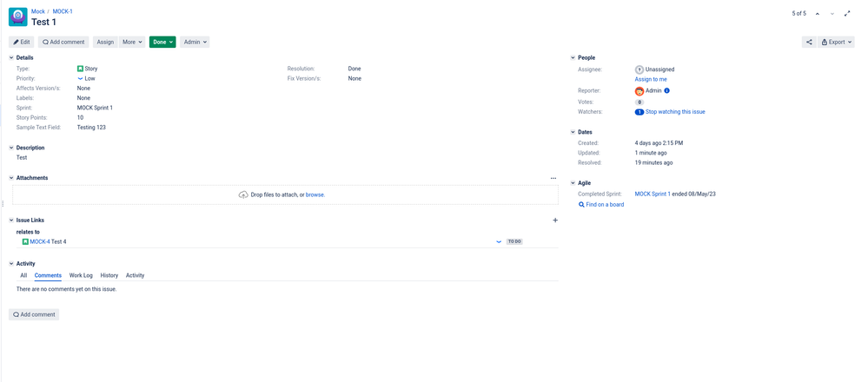Open the Done status dropdown
Screen dimensions: 868x382
(162, 42)
